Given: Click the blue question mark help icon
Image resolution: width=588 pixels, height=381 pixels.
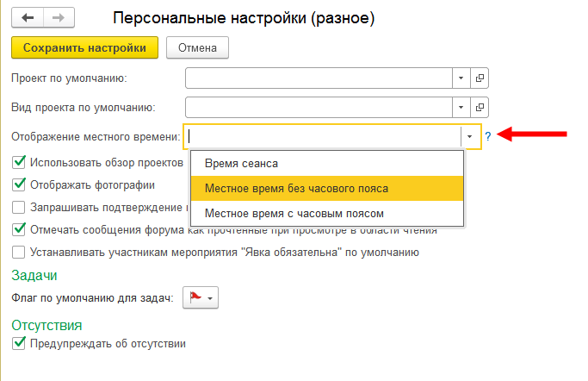Looking at the screenshot, I should coord(487,136).
